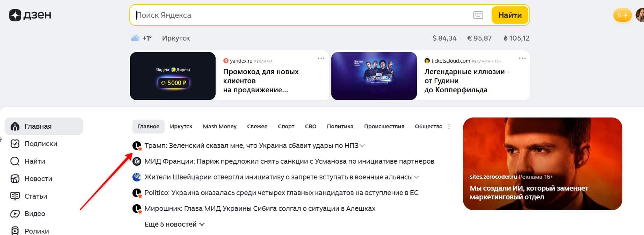Click the Найти search button
Image resolution: width=644 pixels, height=235 pixels.
[510, 15]
